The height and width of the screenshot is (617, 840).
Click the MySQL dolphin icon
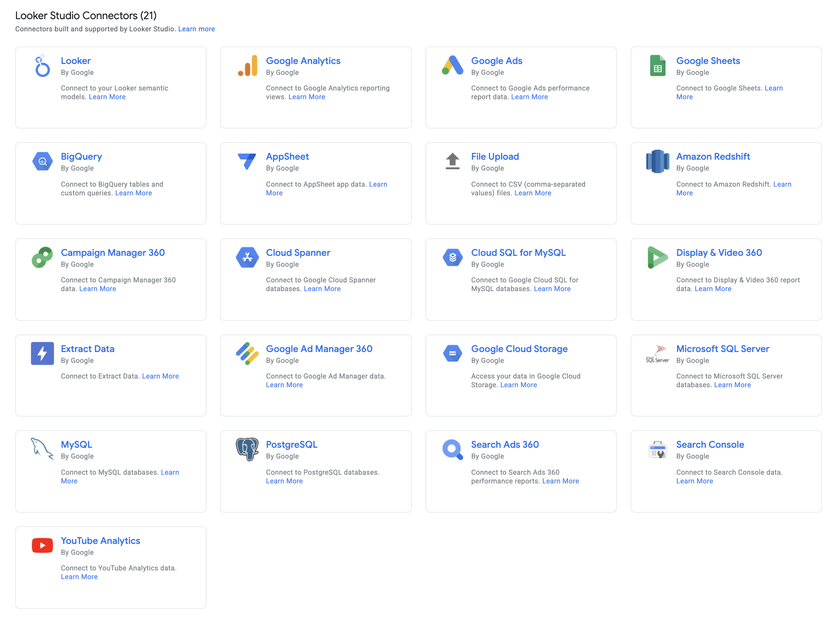point(42,449)
